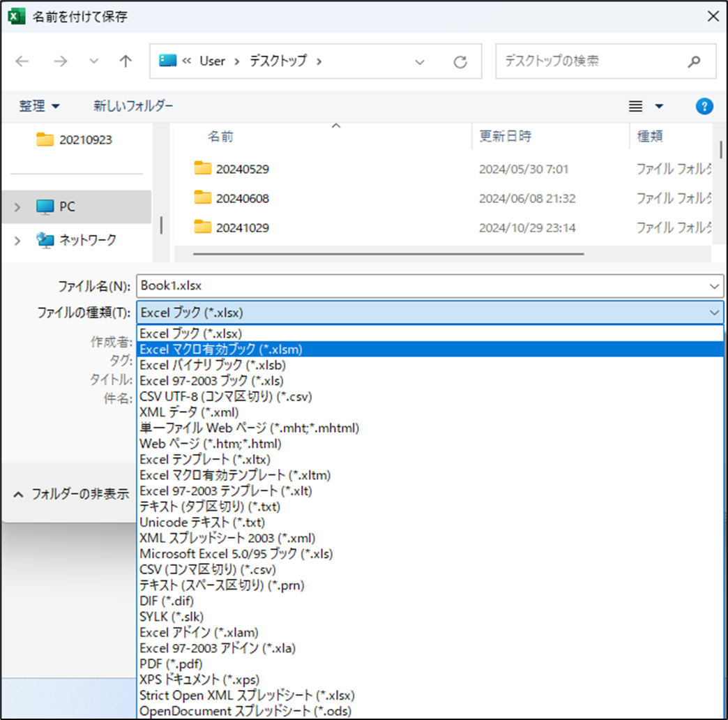Go back with the left arrow
728x720 pixels.
pos(22,61)
